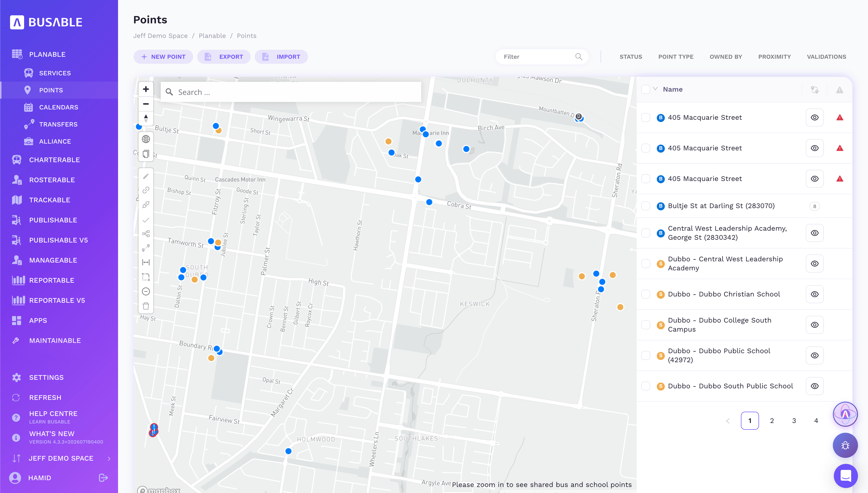Toggle visibility of Dubbo - Central West Leadership Academy
868x493 pixels.
(815, 263)
